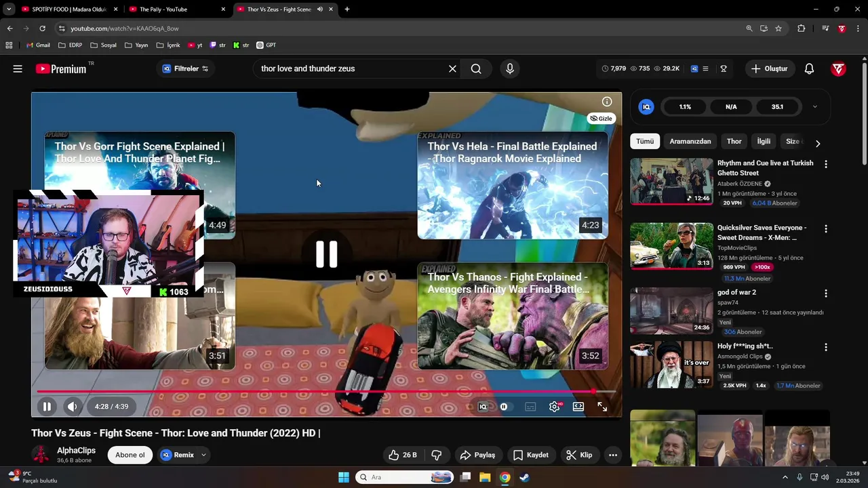Open AlphaClips channel link
The height and width of the screenshot is (488, 868).
(76, 450)
